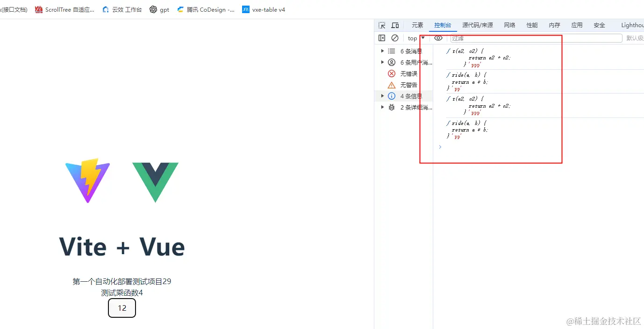Select the 4 条信息 sidebar row

404,96
